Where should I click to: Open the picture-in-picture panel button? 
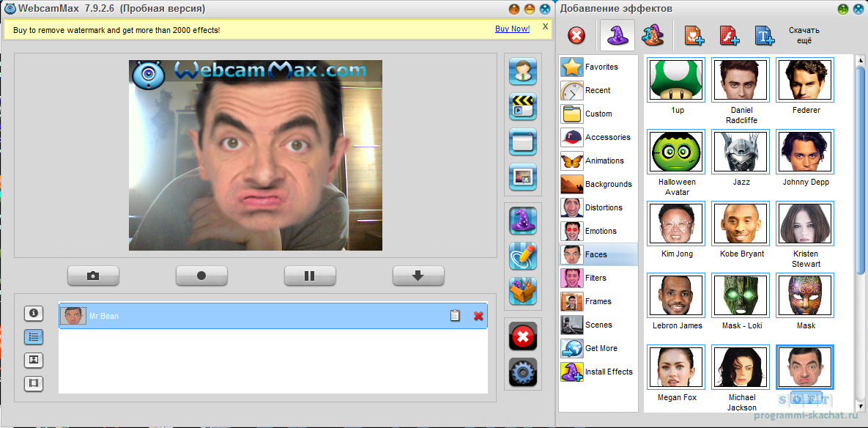[x=34, y=360]
